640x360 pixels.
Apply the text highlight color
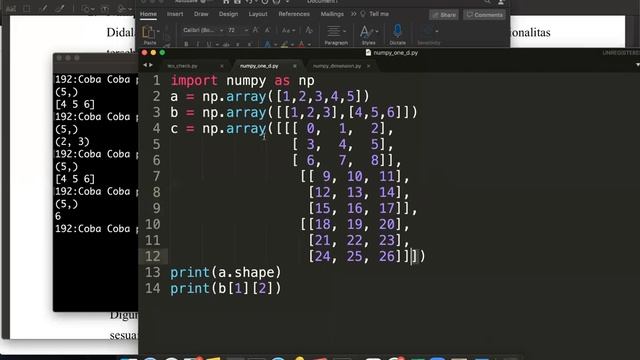pyautogui.click(x=284, y=44)
